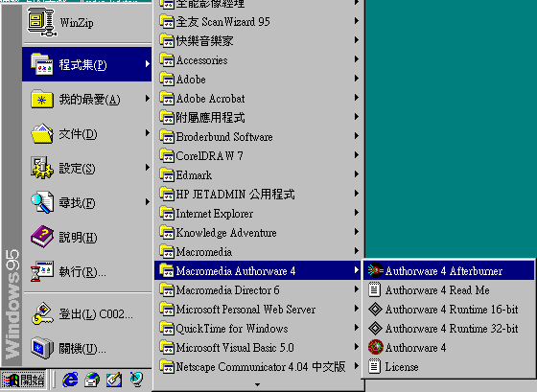Click the WinZip icon
The height and width of the screenshot is (392, 537).
(x=41, y=23)
